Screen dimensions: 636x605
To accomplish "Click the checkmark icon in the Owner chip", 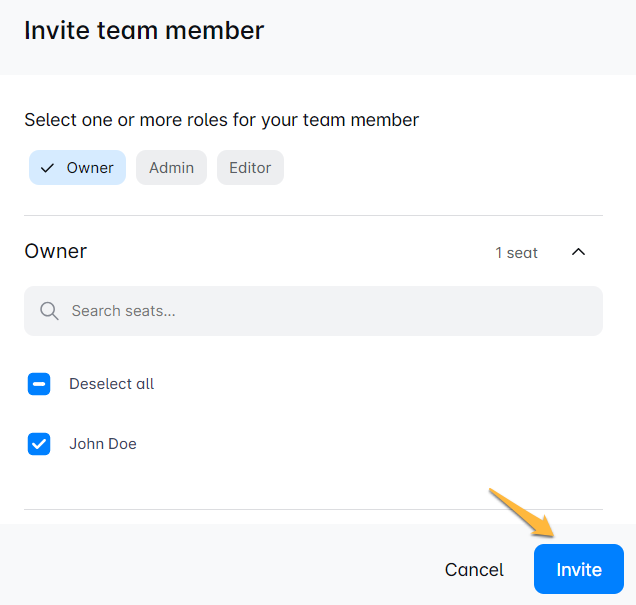I will click(x=47, y=168).
